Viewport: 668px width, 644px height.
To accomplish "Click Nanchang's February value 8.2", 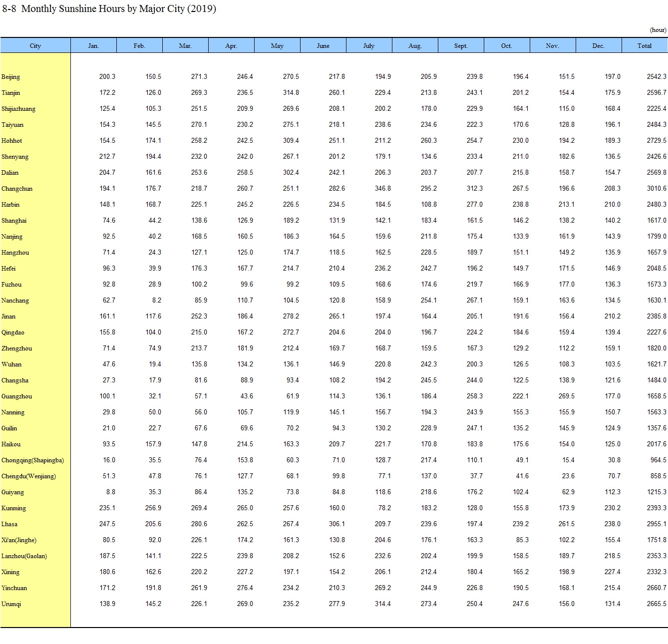I will (x=156, y=301).
